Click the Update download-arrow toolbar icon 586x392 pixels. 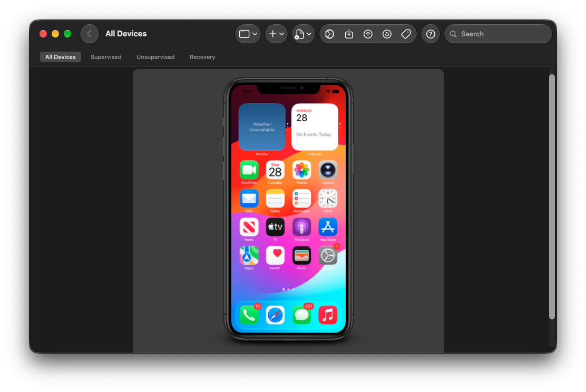(x=349, y=34)
